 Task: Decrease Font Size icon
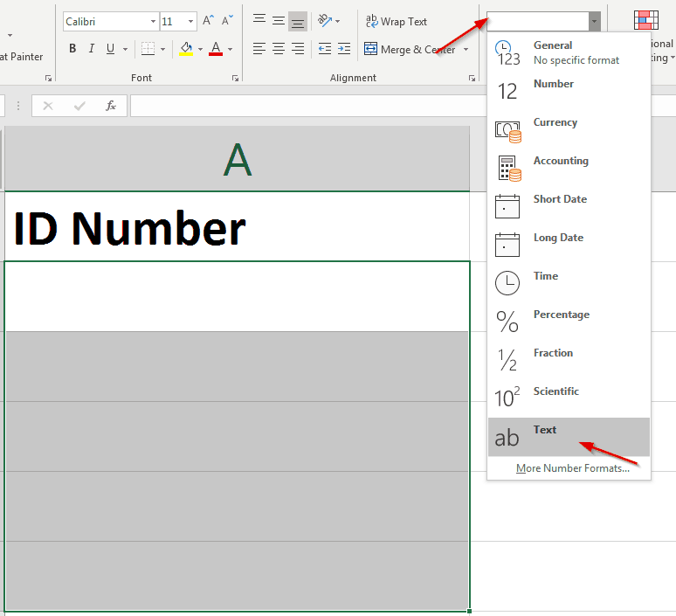tap(227, 20)
